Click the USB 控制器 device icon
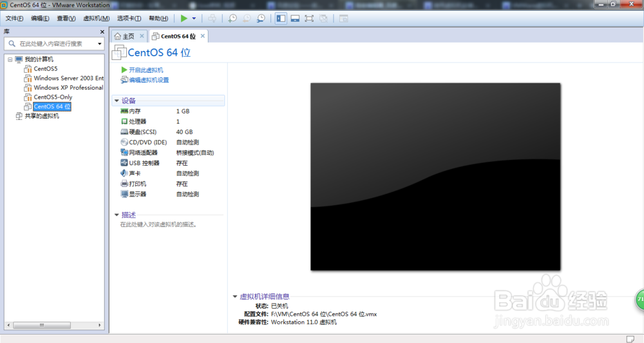 124,163
